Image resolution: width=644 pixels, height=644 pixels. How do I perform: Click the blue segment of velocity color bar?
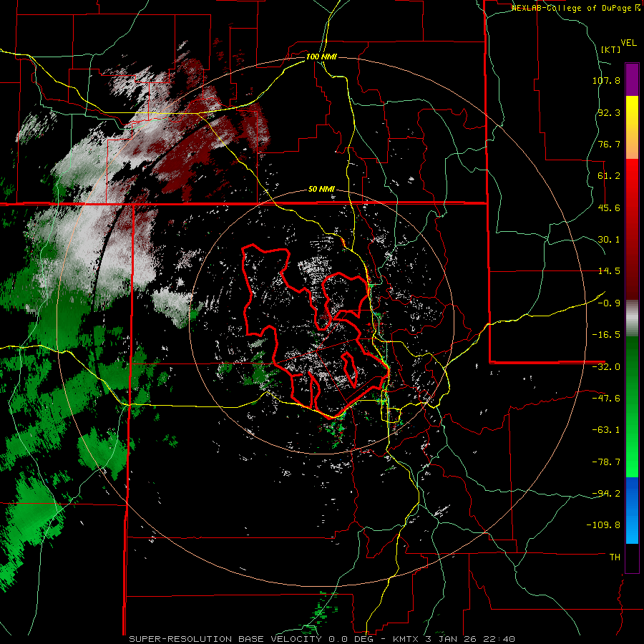[632, 510]
